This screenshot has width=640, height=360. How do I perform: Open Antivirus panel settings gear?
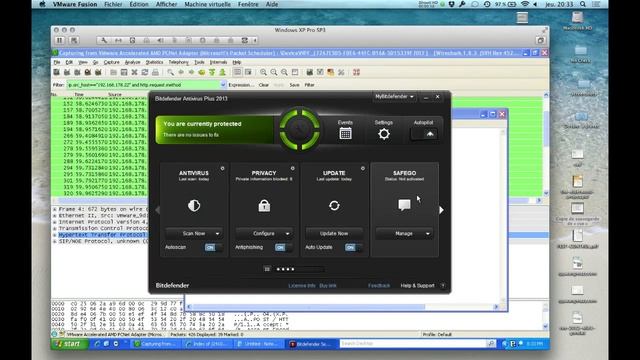point(222,168)
